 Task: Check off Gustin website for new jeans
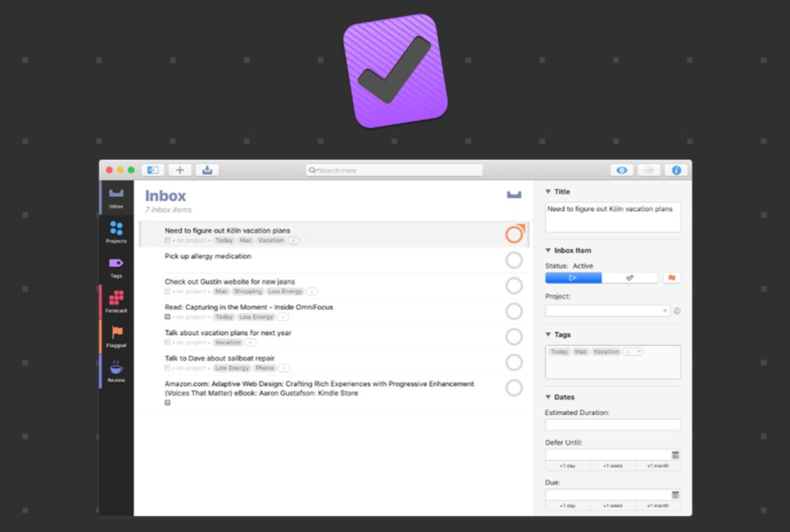[x=514, y=286]
